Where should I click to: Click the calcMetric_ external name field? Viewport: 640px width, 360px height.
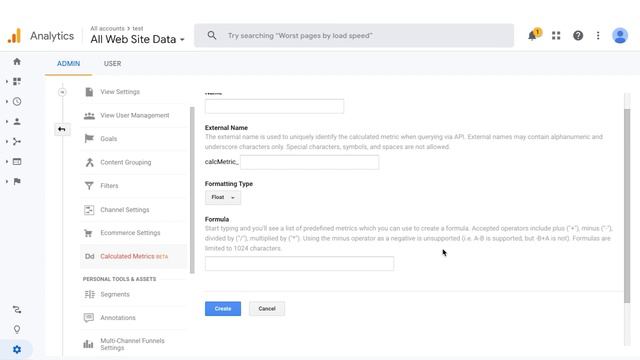pos(309,162)
